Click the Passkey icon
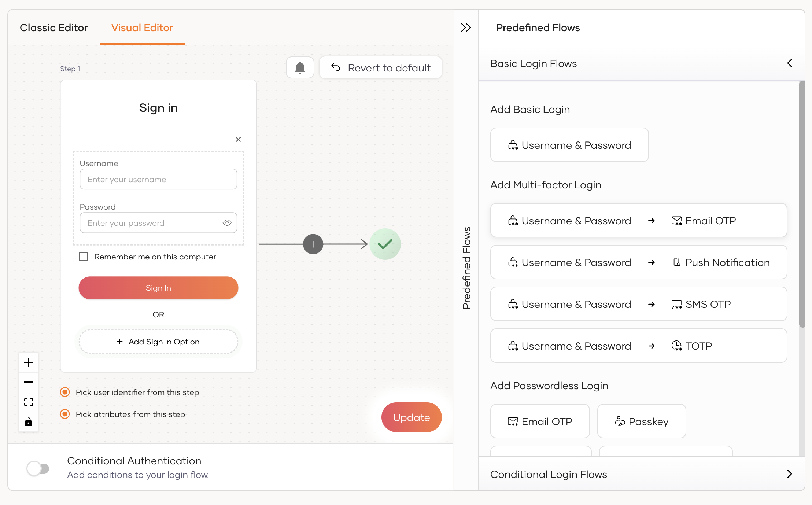 point(620,421)
